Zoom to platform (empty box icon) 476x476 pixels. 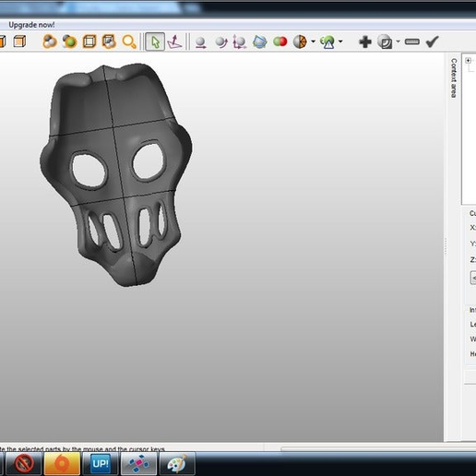click(x=89, y=42)
